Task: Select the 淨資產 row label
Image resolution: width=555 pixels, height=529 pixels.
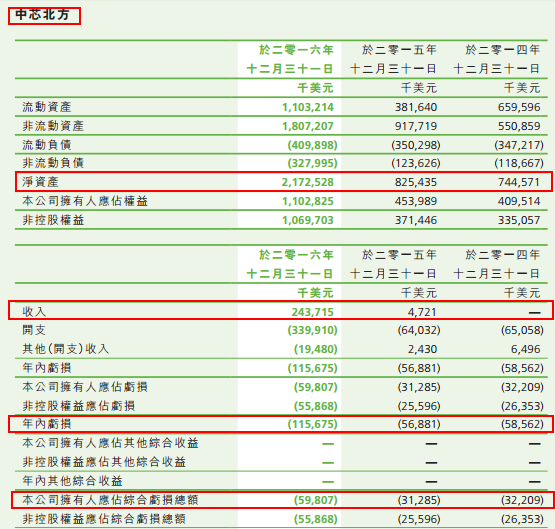Action: [40, 182]
